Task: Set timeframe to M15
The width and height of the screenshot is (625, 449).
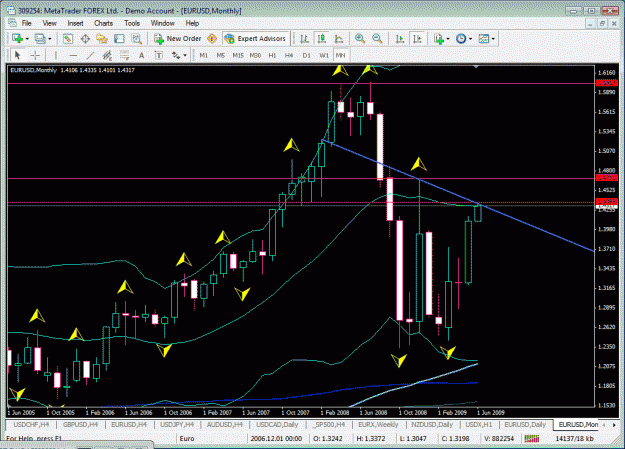Action: tap(238, 55)
